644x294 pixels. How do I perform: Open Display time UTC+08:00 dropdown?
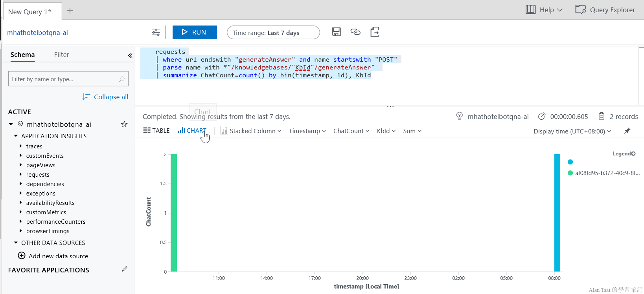[x=572, y=131]
